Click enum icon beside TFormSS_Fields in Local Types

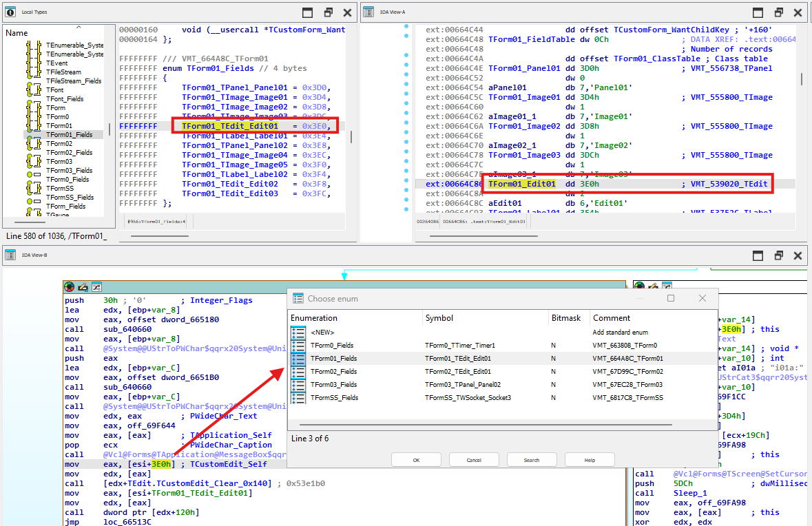34,202
